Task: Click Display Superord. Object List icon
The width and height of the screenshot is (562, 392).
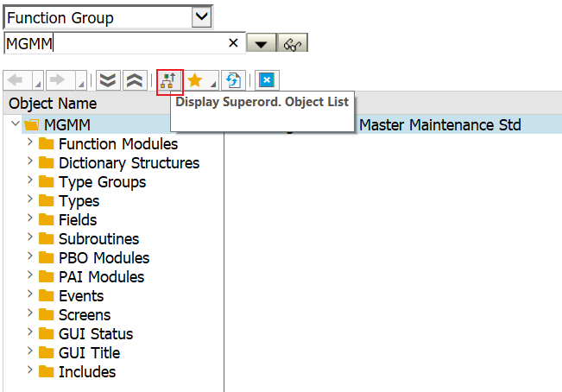Action: click(169, 81)
